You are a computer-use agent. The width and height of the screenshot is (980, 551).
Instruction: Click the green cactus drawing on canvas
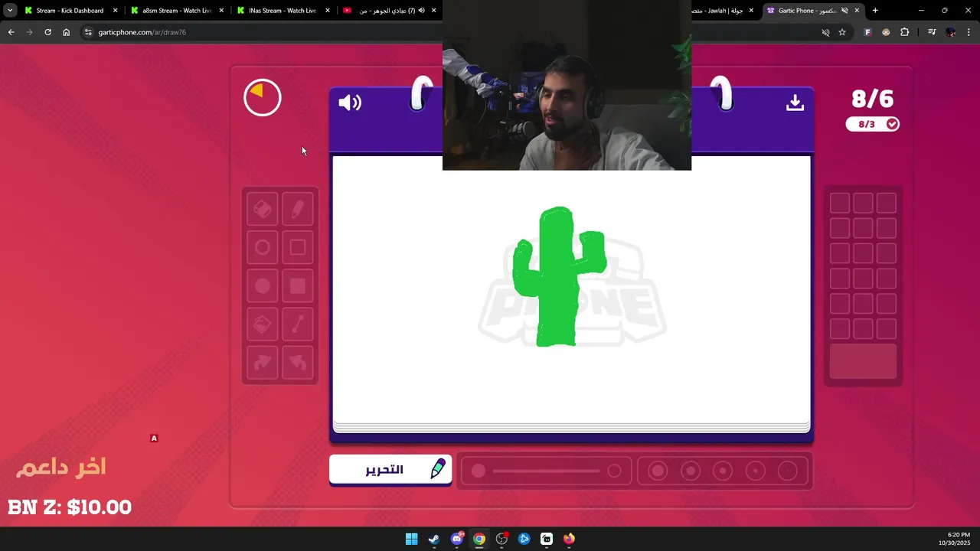point(559,276)
